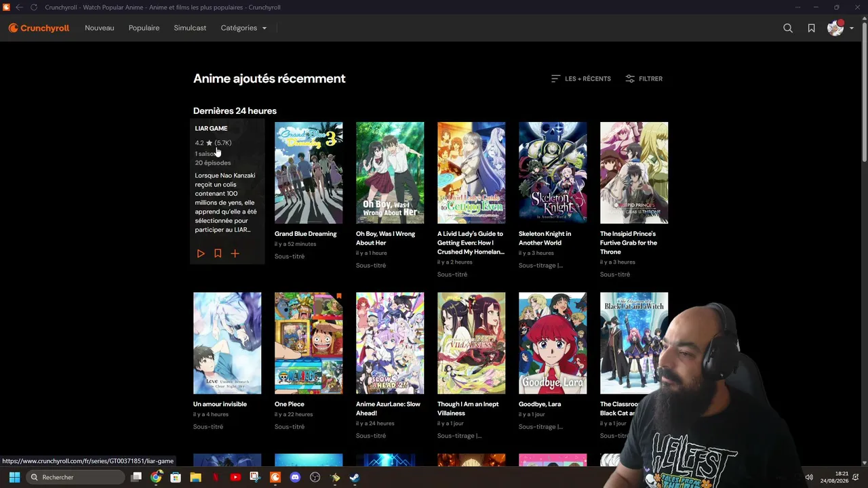This screenshot has width=868, height=488.
Task: Click 'il y a 52 minutes' under Grand Blue Dreaming
Action: (295, 244)
